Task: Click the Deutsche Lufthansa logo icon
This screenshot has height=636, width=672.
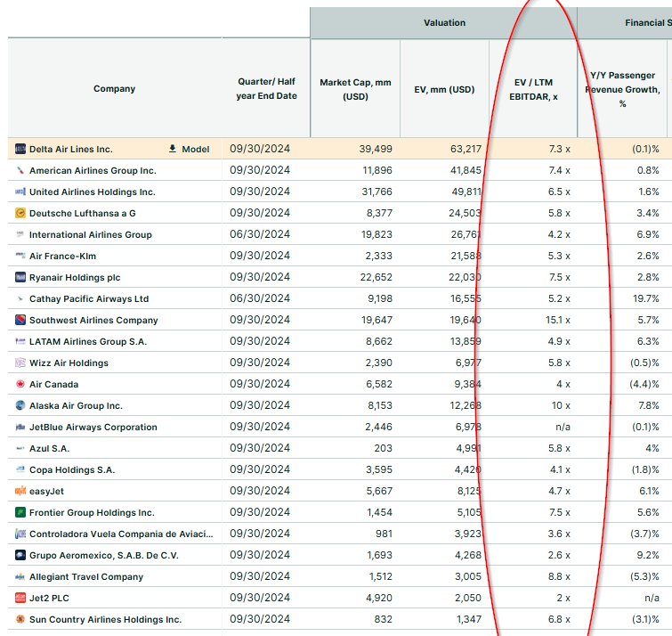Action: pyautogui.click(x=20, y=213)
